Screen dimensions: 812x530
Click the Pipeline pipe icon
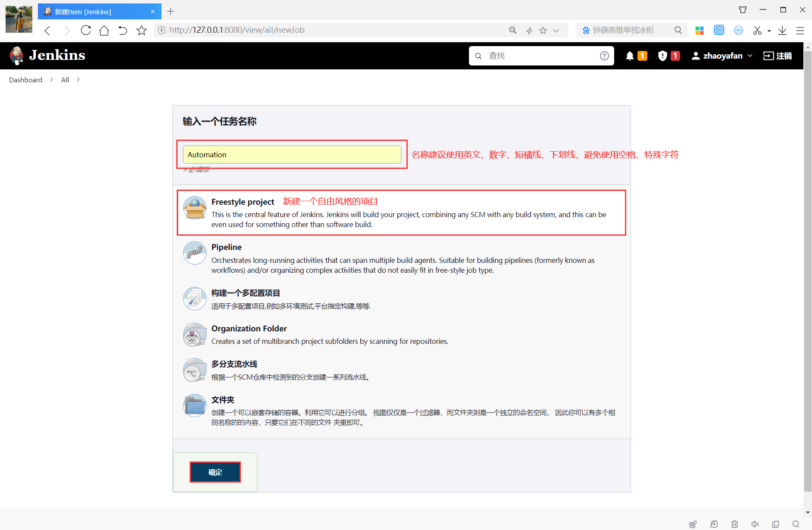coord(195,253)
